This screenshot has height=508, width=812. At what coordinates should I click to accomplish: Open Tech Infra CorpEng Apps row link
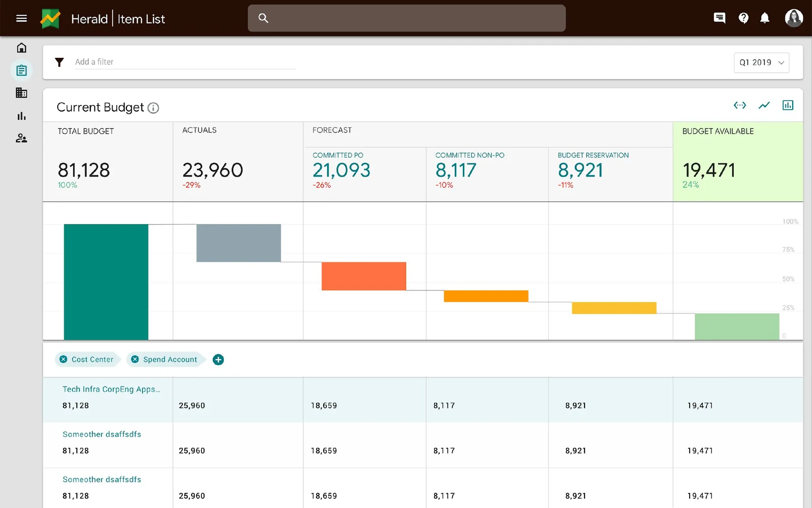(x=111, y=389)
